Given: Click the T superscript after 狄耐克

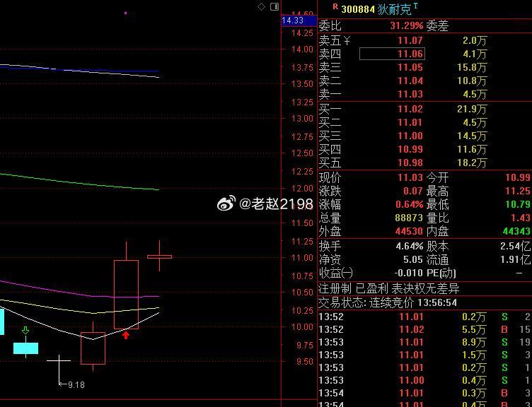Looking at the screenshot, I should point(416,6).
